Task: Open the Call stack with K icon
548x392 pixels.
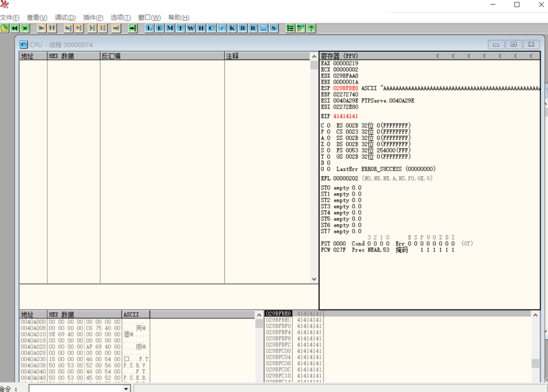Action: click(232, 28)
